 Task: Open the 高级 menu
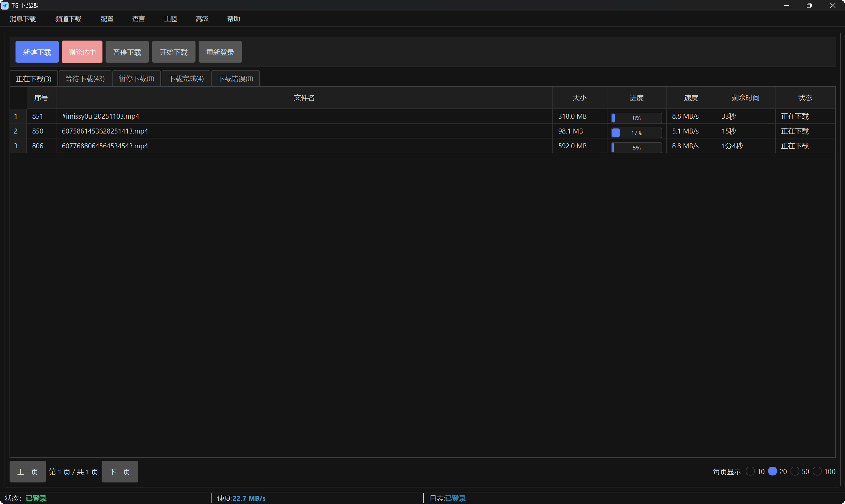click(x=202, y=19)
